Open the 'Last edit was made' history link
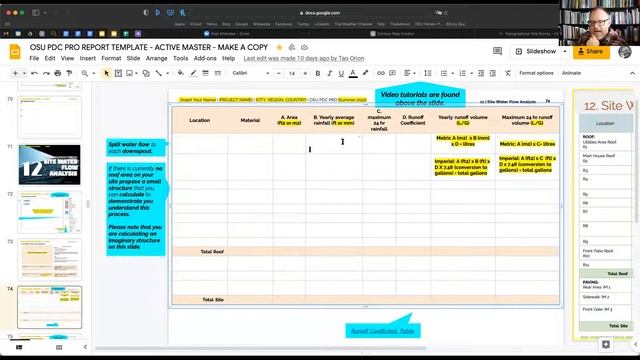 (304, 58)
